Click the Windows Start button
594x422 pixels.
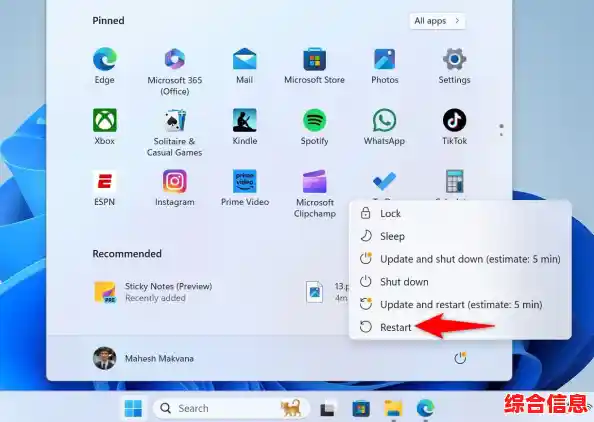[133, 408]
